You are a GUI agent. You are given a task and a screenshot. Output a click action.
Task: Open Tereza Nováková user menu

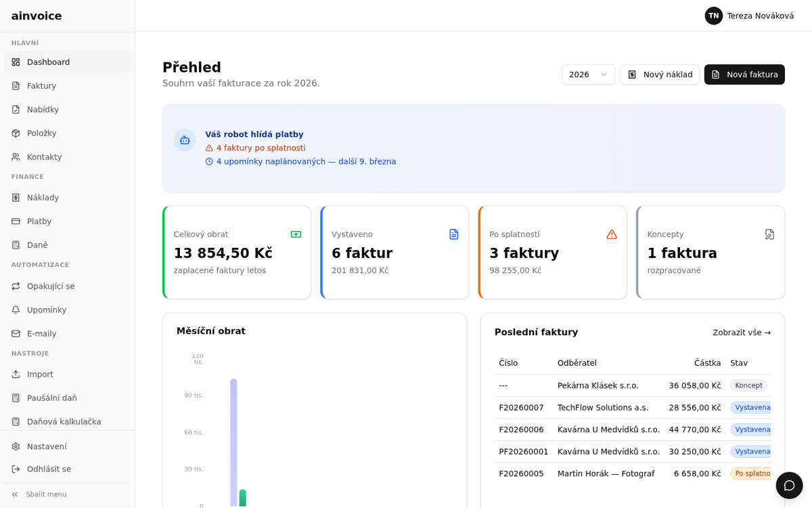[x=749, y=16]
